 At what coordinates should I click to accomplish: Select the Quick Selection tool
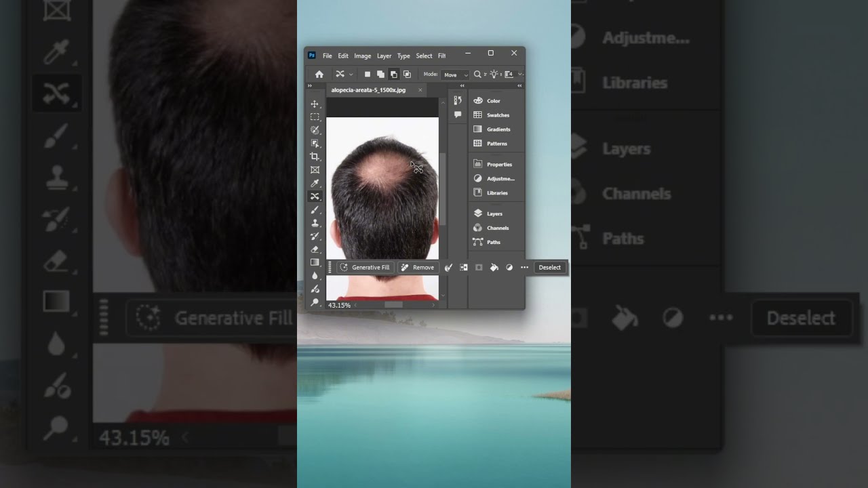(315, 130)
